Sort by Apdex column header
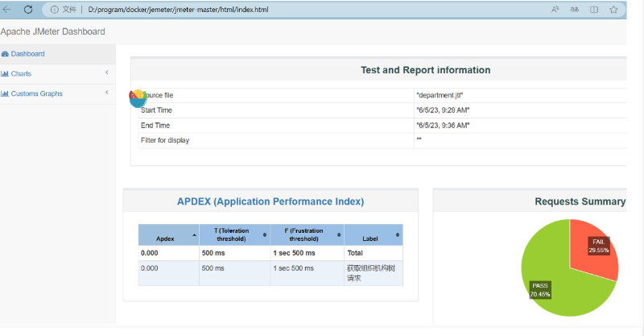This screenshot has width=644, height=336. (x=168, y=234)
